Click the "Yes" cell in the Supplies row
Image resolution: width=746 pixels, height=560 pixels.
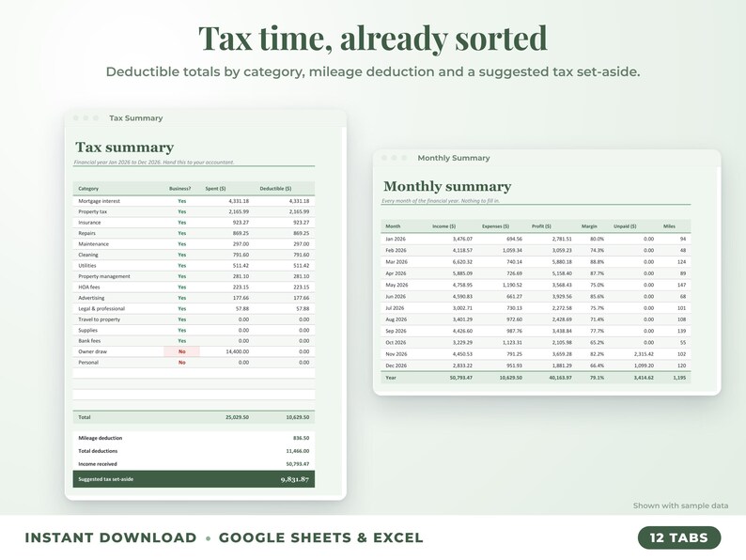click(x=181, y=330)
